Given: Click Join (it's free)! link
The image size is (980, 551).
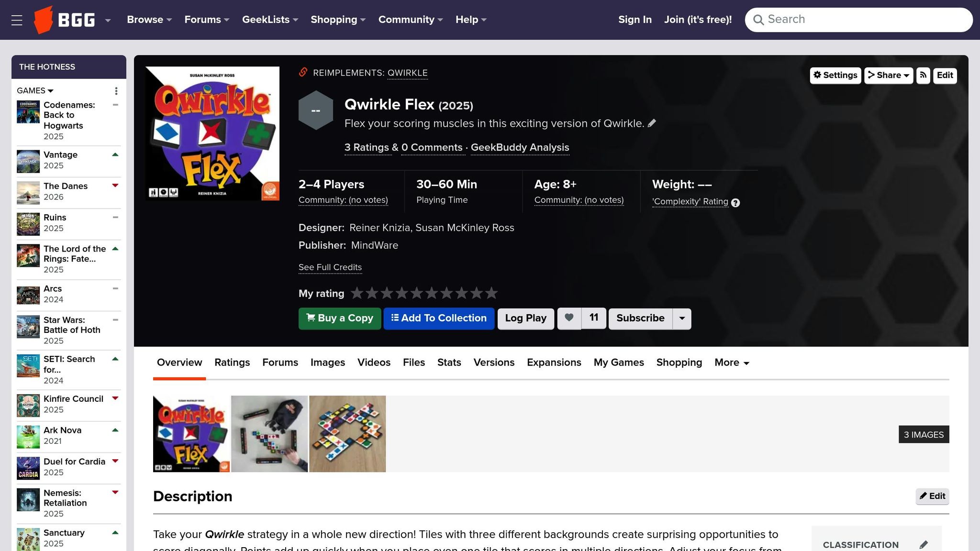Looking at the screenshot, I should (x=698, y=20).
